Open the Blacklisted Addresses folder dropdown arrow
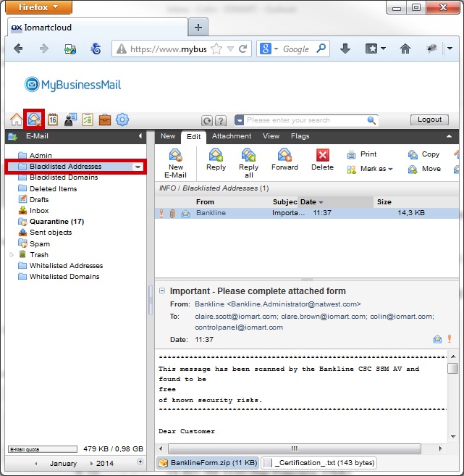Viewport: 464px width, 476px height. coord(138,167)
